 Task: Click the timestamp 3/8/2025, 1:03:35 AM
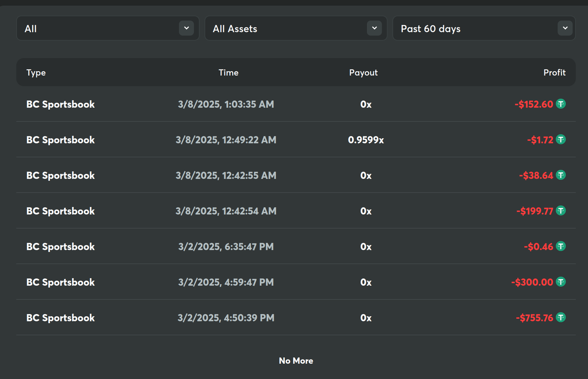click(226, 104)
